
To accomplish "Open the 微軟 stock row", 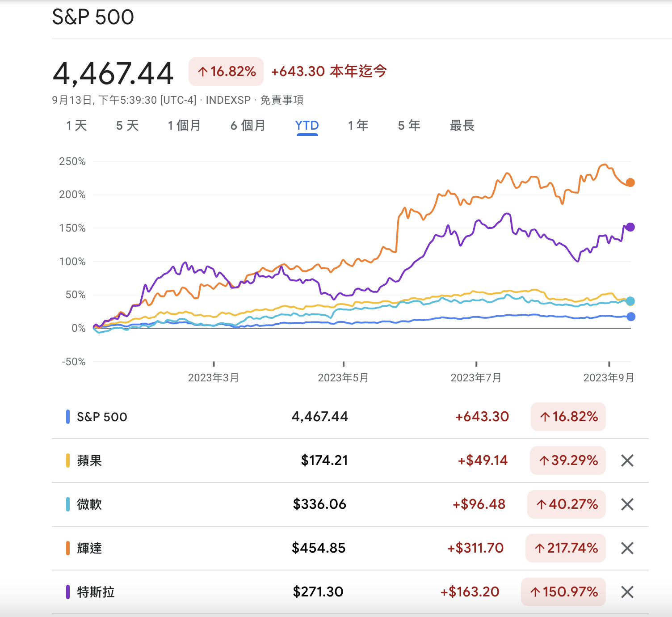I will click(x=350, y=504).
